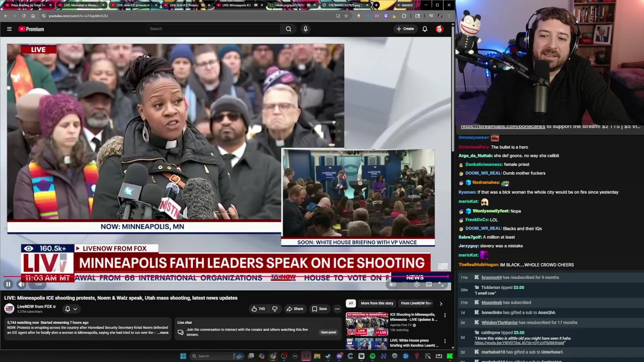Click the YouTube Create button
Viewport: 644px width, 362px height.
[x=405, y=29]
